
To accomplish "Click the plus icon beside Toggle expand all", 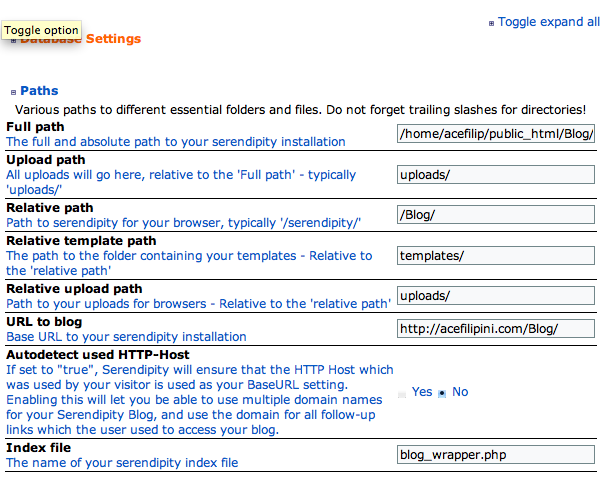I will point(491,23).
